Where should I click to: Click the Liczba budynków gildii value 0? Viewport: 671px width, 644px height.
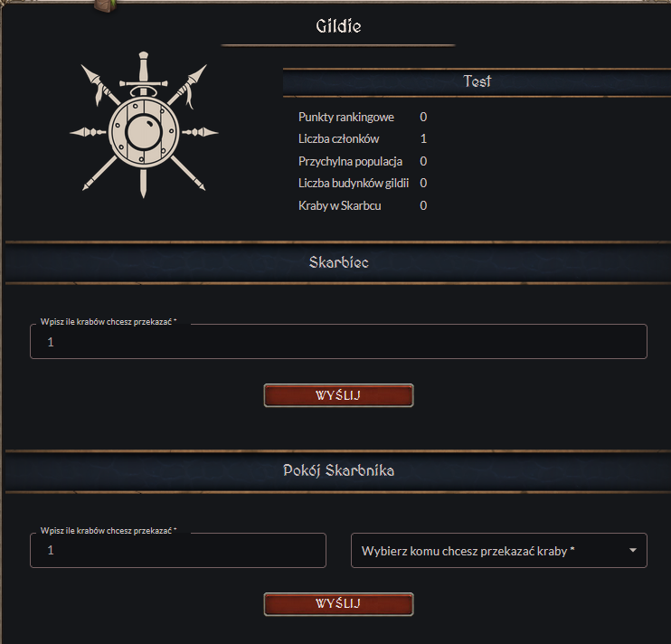423,184
